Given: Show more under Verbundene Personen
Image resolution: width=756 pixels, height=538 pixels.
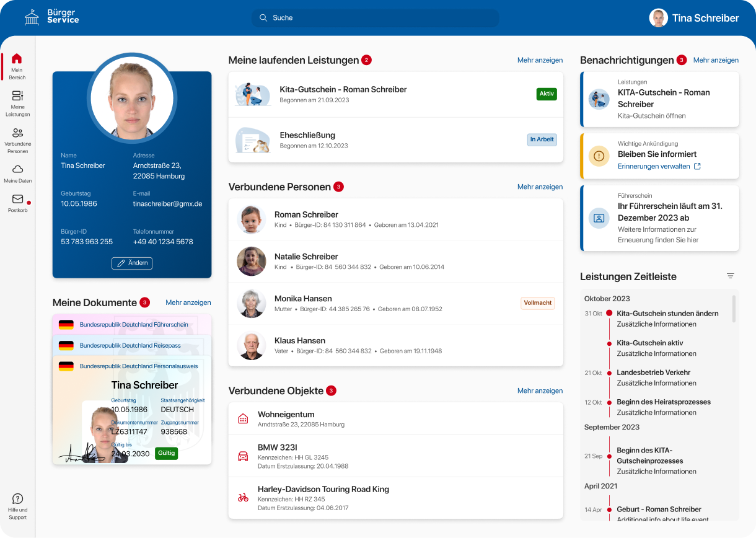Looking at the screenshot, I should (540, 187).
